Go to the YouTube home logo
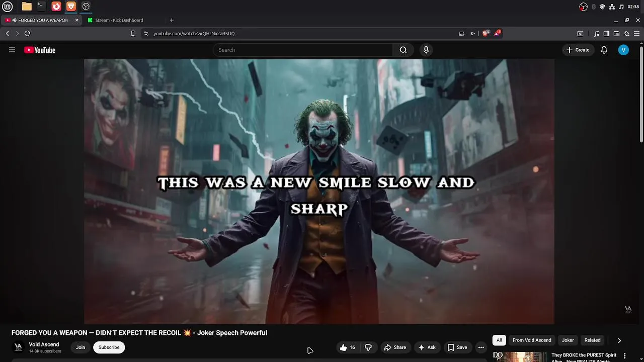Screen dimensions: 644x362 (x=40, y=50)
